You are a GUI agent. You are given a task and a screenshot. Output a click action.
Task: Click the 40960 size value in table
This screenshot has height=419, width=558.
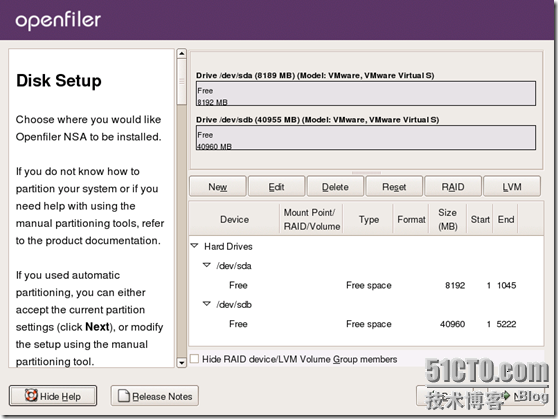(452, 324)
